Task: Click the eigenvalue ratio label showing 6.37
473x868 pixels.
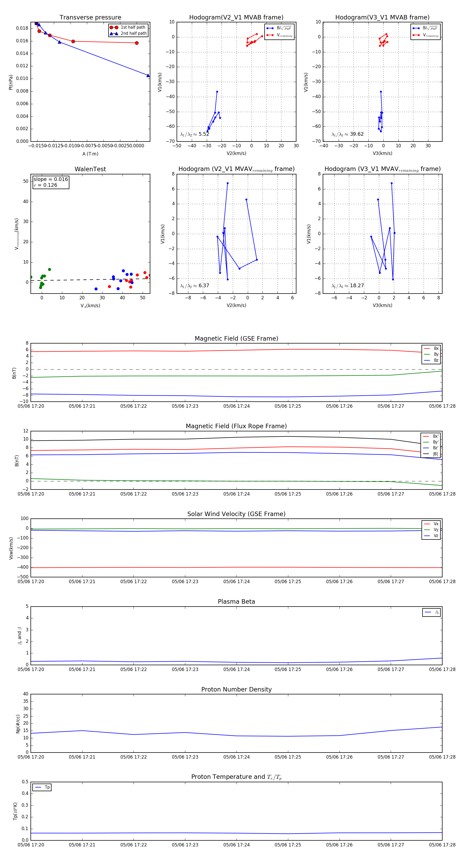Action: 194,286
